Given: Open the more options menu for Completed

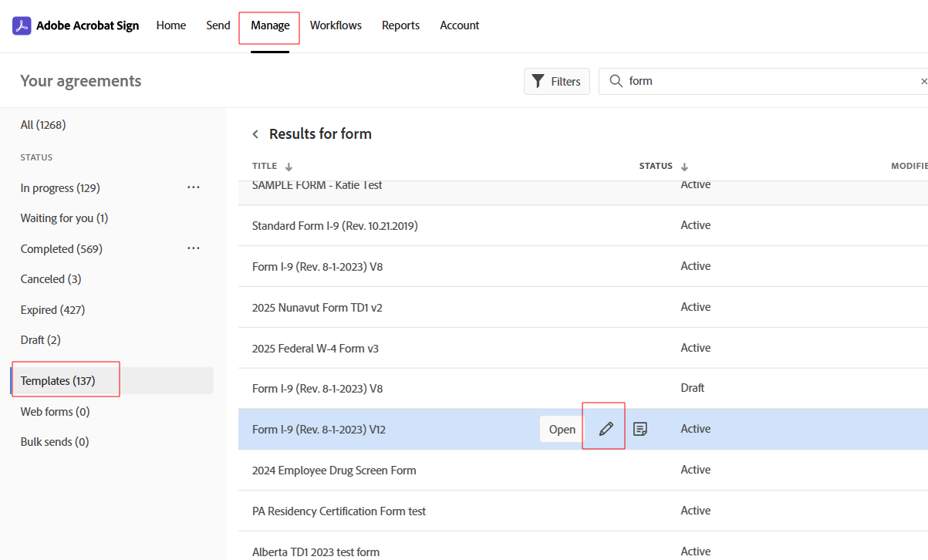Looking at the screenshot, I should [x=194, y=248].
